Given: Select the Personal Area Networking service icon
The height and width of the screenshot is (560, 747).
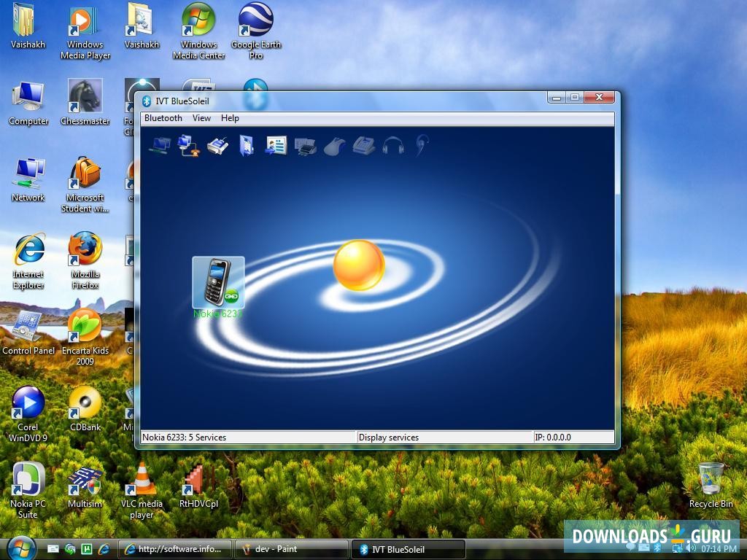Looking at the screenshot, I should [x=159, y=145].
